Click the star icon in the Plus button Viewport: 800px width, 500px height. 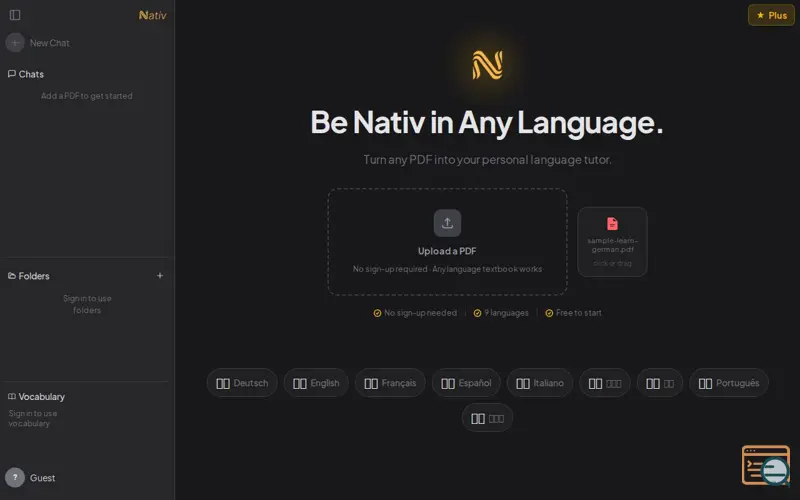(760, 15)
